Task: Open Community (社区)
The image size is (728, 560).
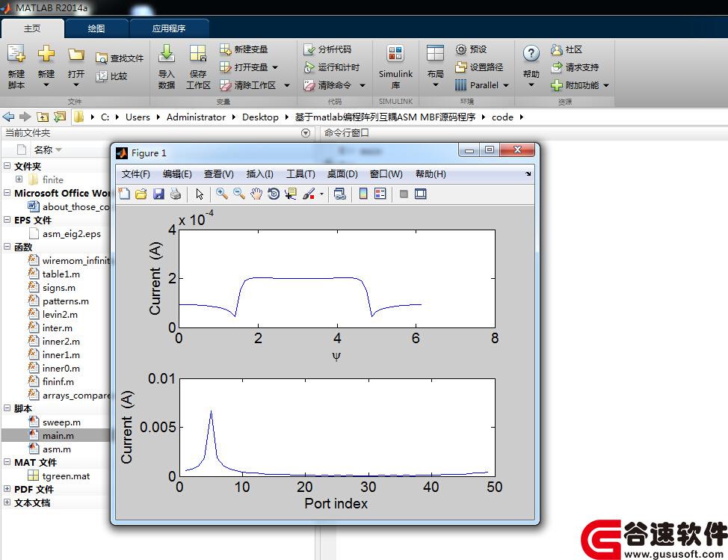Action: (567, 49)
